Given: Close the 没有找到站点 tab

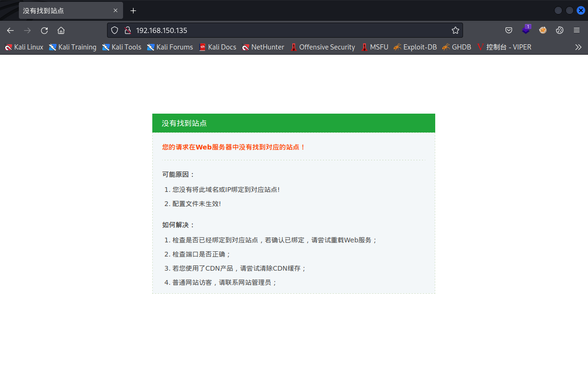Looking at the screenshot, I should (116, 10).
